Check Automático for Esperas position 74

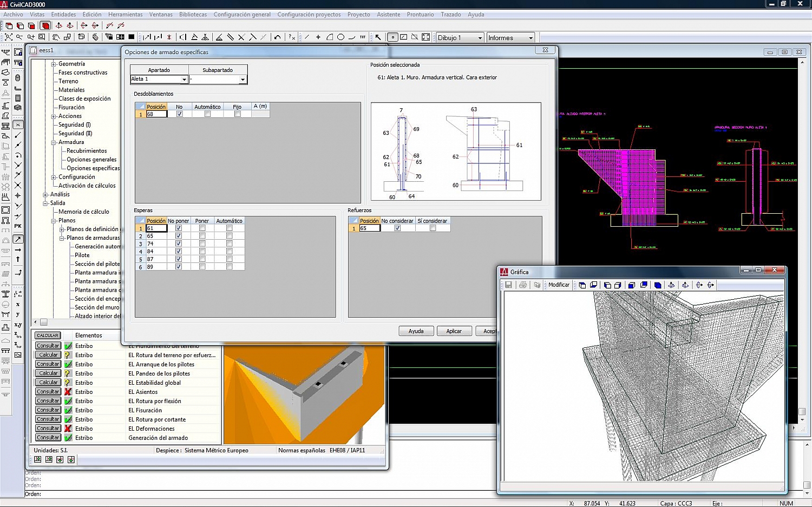click(x=229, y=243)
